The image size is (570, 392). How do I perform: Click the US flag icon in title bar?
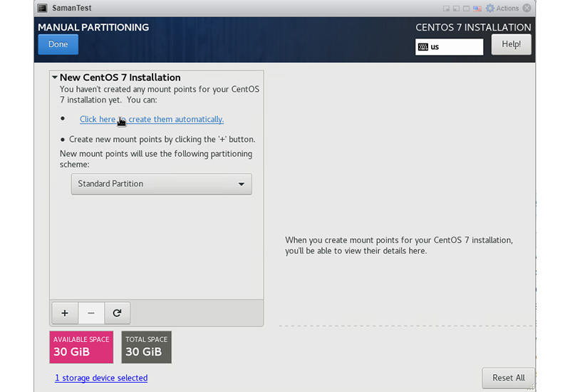[x=478, y=9]
